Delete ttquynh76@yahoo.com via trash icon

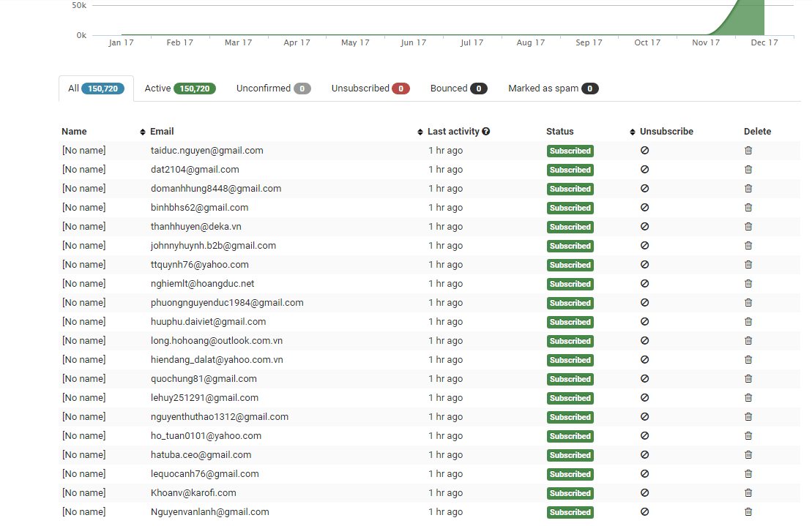pos(748,265)
